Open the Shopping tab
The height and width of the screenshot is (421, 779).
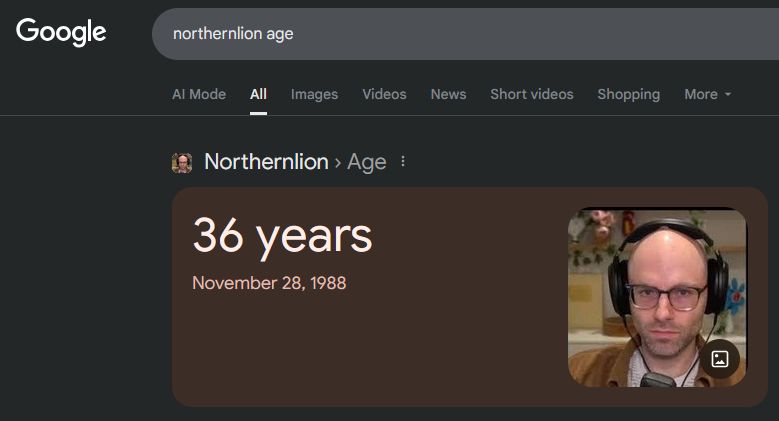coord(628,94)
